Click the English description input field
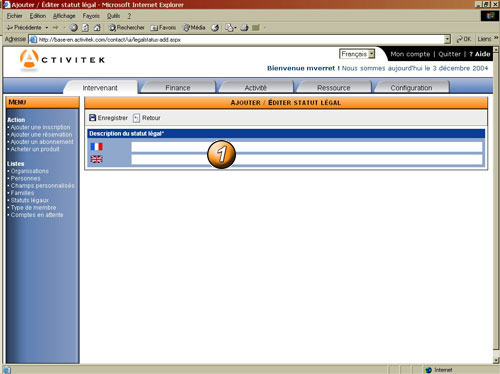Image resolution: width=500 pixels, height=374 pixels. (x=307, y=160)
